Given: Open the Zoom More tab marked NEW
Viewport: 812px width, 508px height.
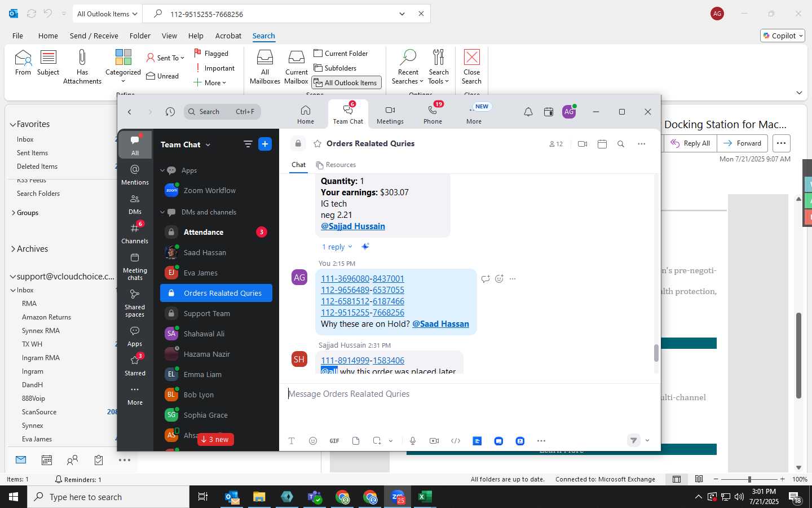Looking at the screenshot, I should coord(474,115).
